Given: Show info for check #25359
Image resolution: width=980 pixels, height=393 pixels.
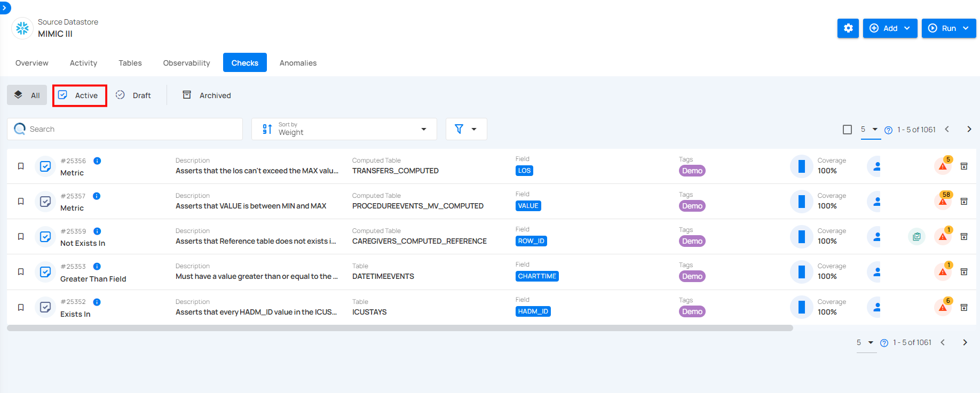Looking at the screenshot, I should tap(97, 231).
